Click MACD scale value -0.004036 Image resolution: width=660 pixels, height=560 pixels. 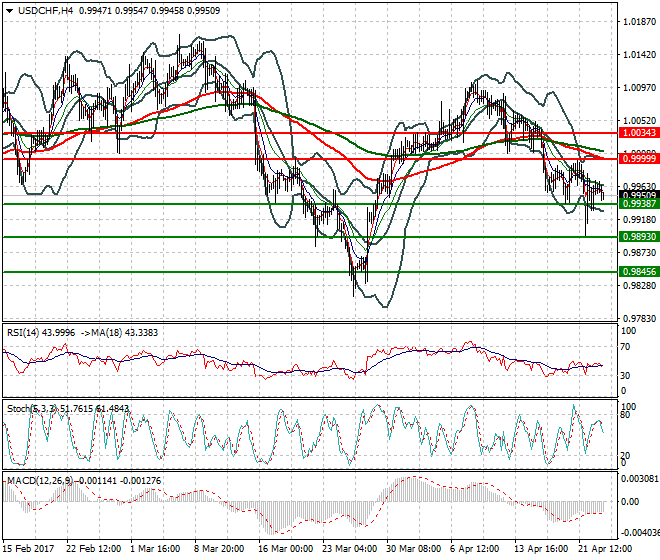point(640,533)
